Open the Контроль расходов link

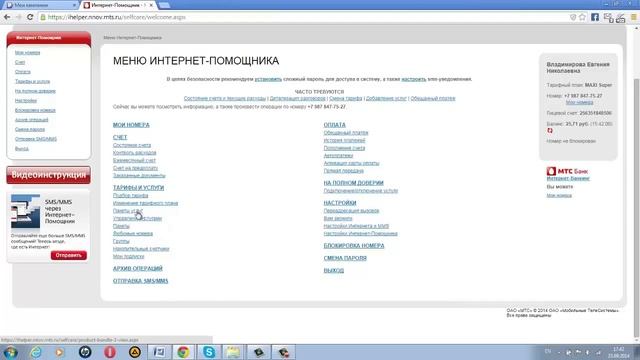[x=134, y=153]
